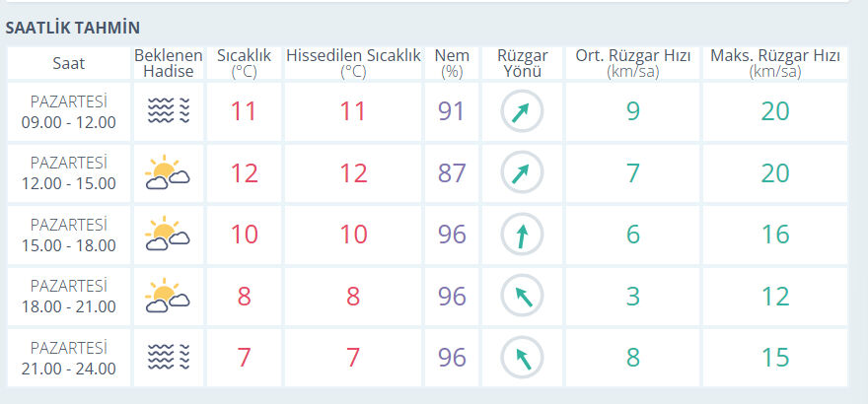The image size is (868, 404).
Task: Click wind direction arrow for 12.00 - 15.00
Action: click(522, 173)
